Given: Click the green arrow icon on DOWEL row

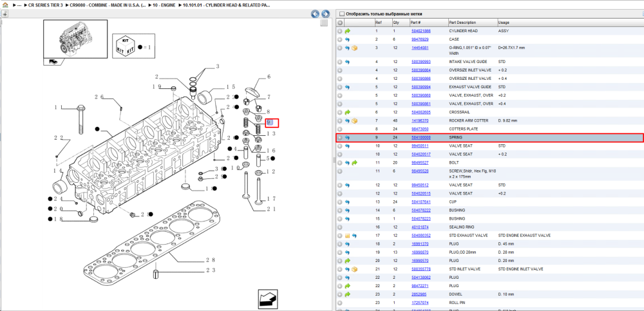Looking at the screenshot, I should 347,294.
